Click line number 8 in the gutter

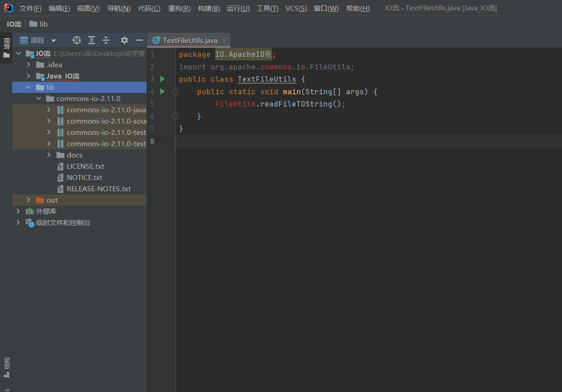152,141
